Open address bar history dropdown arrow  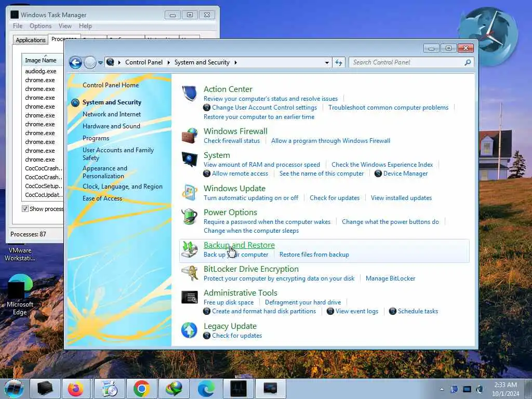327,63
